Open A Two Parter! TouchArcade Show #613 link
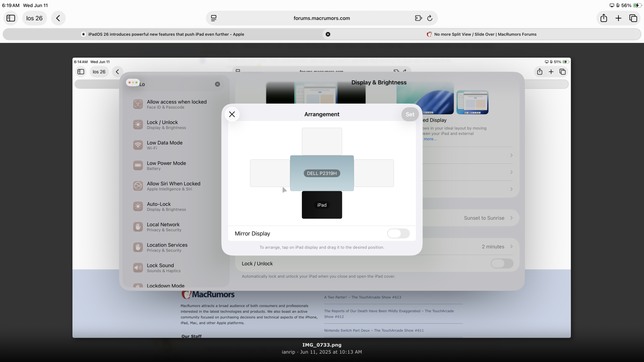This screenshot has height=362, width=644. 363,297
